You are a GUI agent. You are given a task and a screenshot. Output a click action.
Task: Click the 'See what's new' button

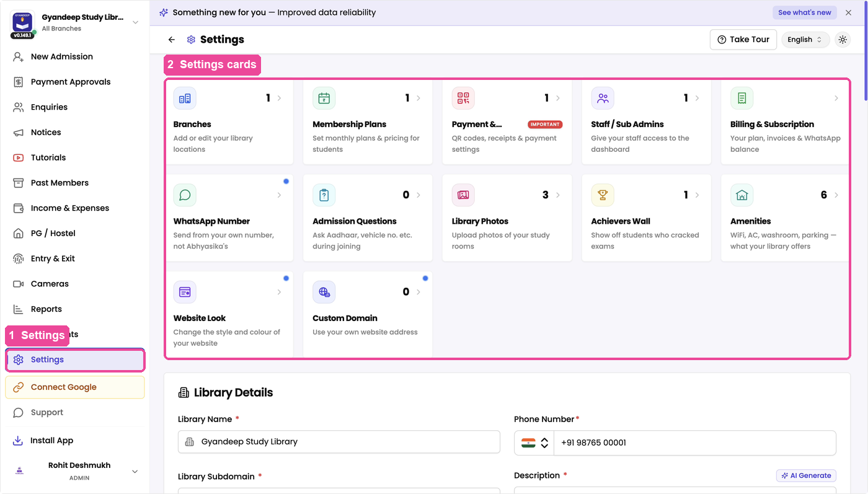[x=804, y=12]
